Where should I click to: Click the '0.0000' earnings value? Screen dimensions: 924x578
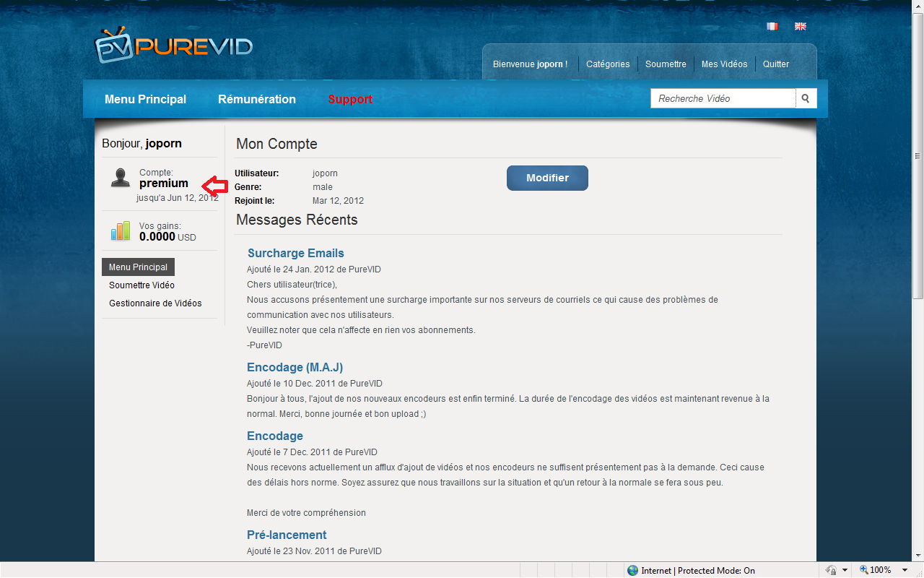click(157, 236)
